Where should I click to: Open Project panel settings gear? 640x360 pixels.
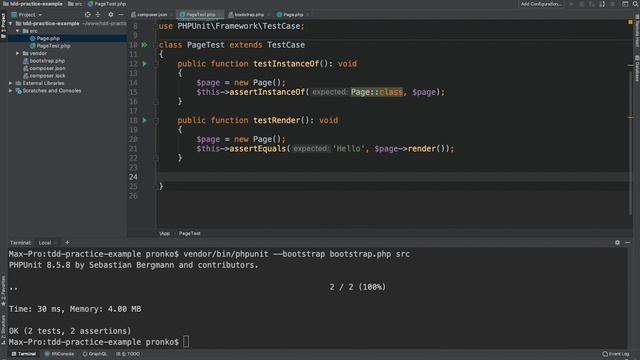pyautogui.click(x=111, y=15)
